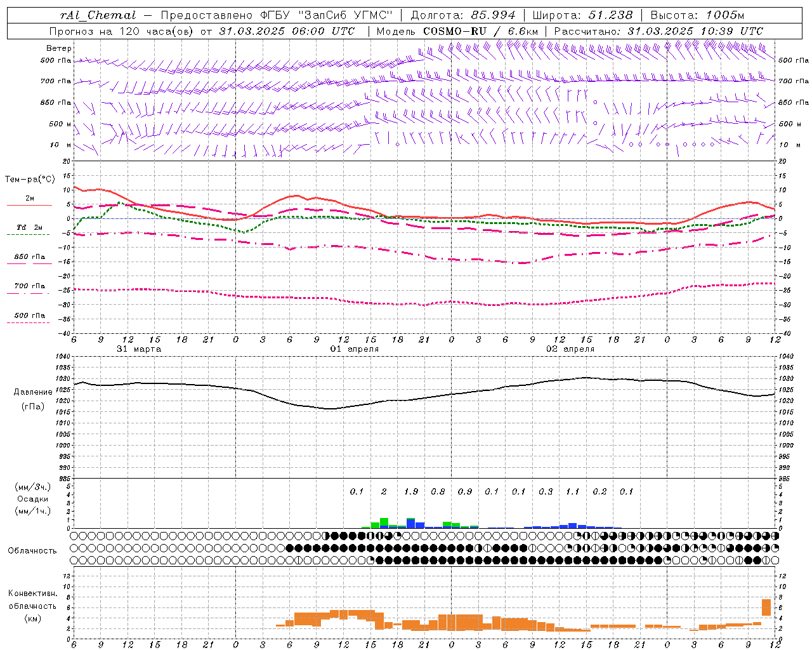Click the 3-hour precipitation value 1.9
Viewport: 812px width, 650px height.
(411, 491)
